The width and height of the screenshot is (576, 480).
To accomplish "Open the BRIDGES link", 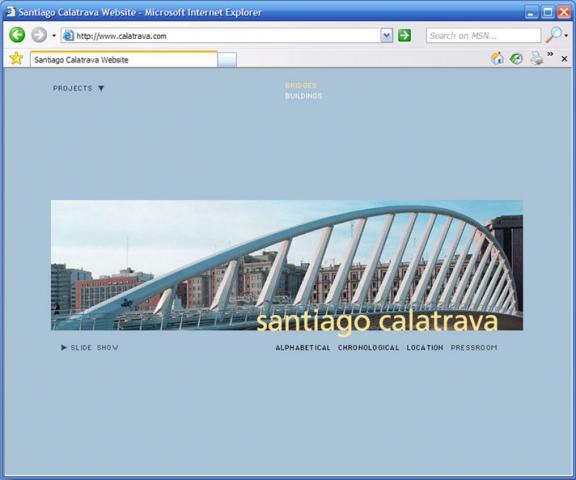I will [x=300, y=85].
